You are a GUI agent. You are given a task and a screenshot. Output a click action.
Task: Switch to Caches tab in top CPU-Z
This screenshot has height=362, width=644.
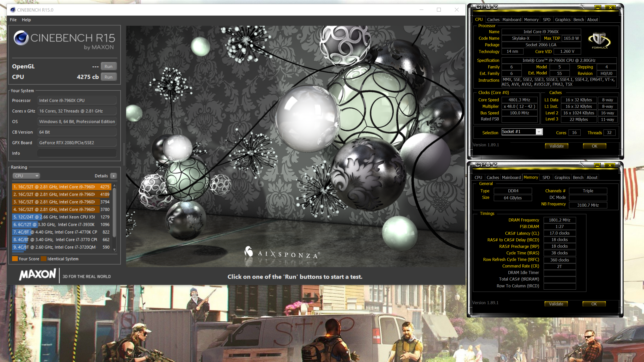tap(493, 20)
